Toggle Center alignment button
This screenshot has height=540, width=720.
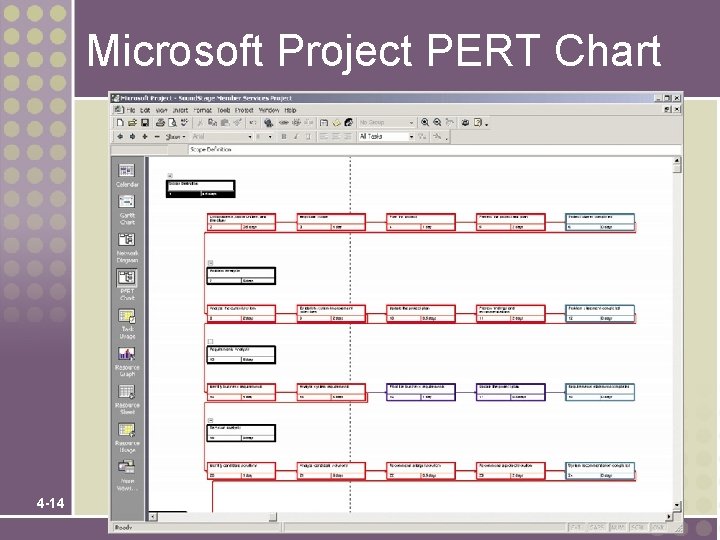coord(336,136)
